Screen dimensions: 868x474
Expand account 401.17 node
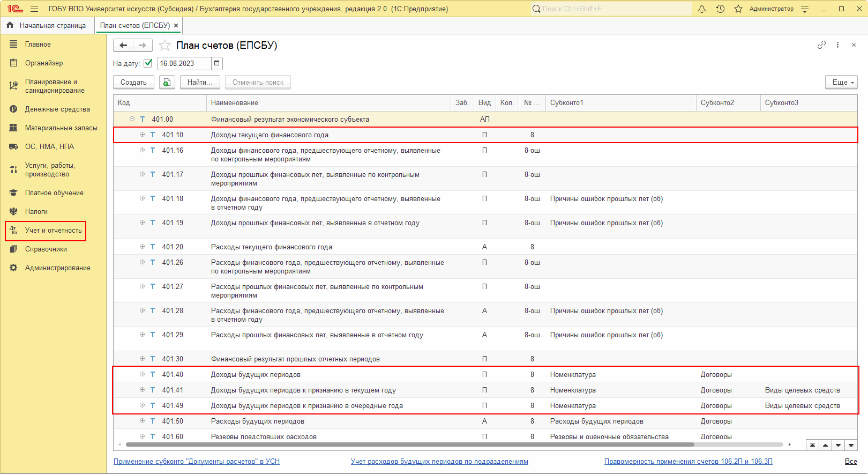142,174
